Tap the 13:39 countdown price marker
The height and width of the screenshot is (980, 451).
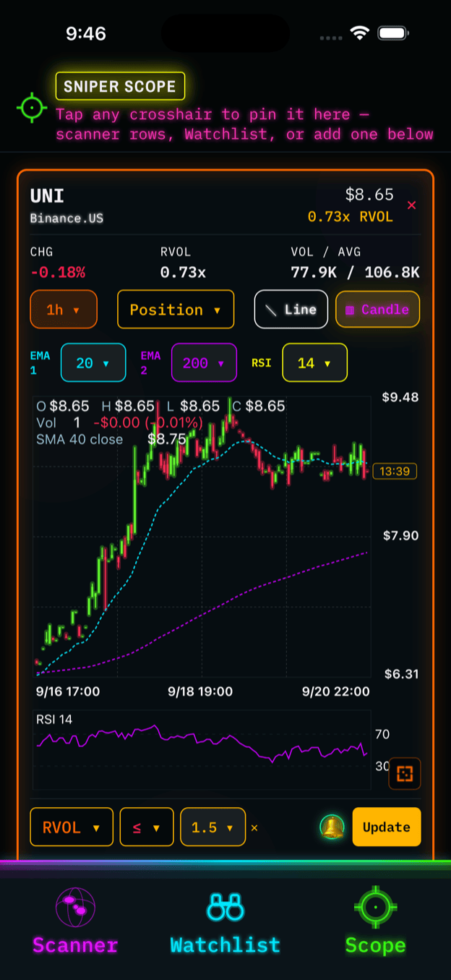[x=395, y=472]
